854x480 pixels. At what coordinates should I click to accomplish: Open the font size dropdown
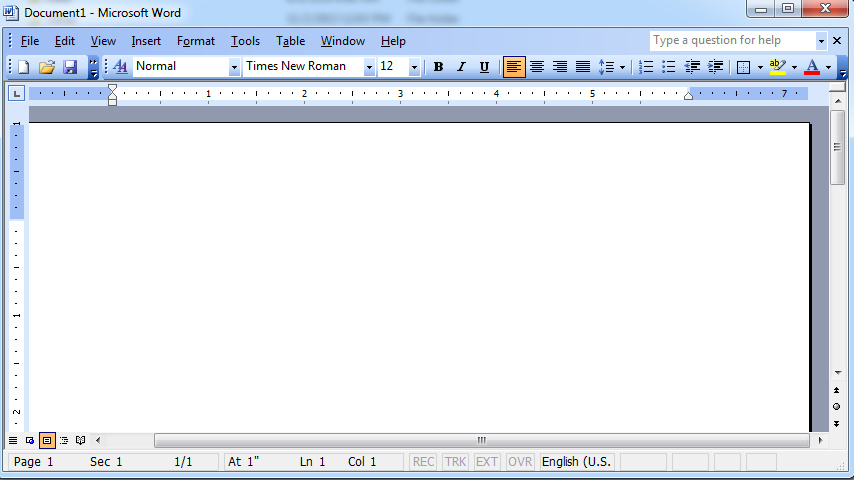414,67
